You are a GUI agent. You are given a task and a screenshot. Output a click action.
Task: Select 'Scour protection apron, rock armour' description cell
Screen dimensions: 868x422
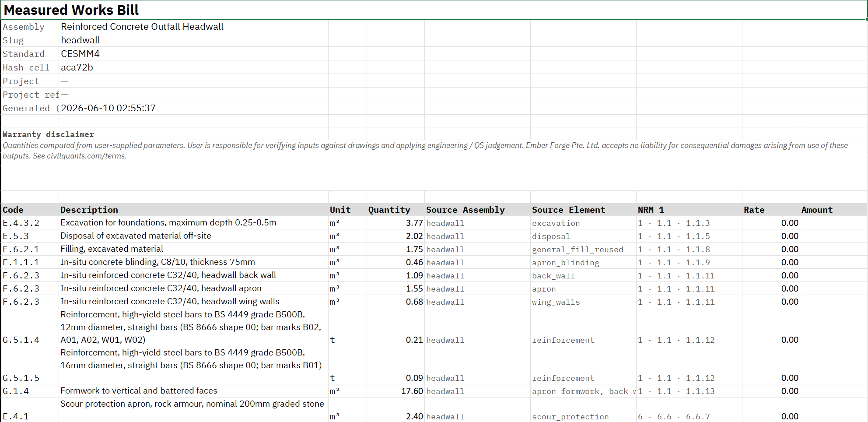[193, 410]
